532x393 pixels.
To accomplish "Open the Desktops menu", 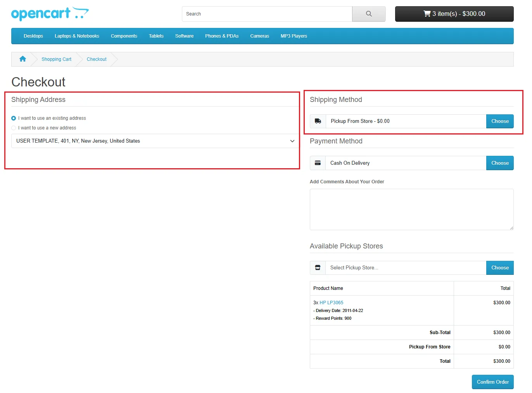I will click(x=33, y=36).
